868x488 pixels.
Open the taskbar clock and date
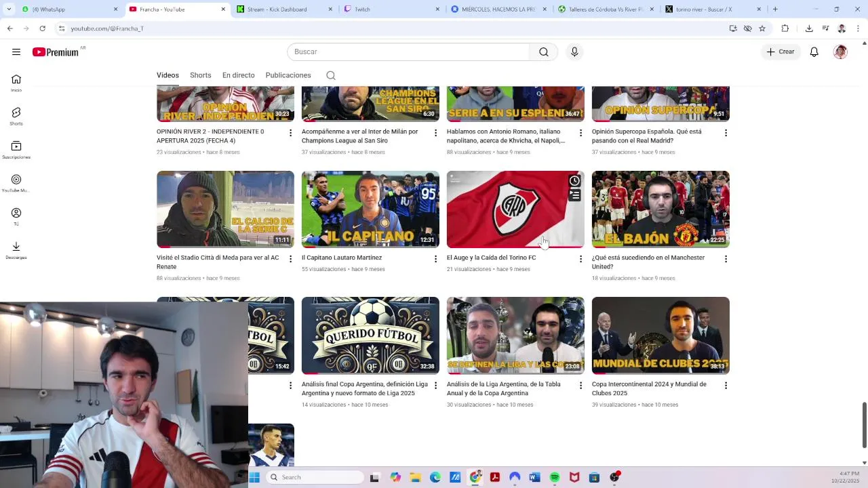point(845,477)
